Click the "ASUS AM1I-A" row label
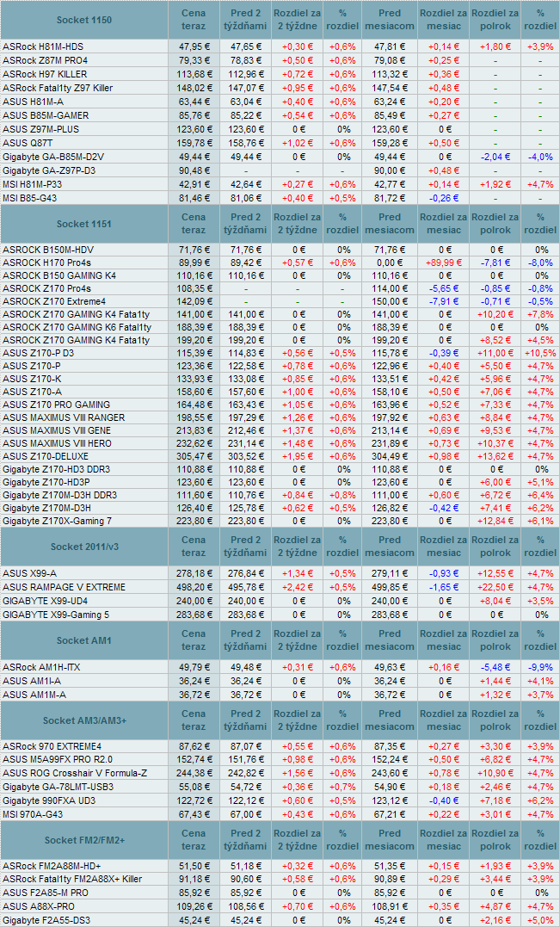Image resolution: width=560 pixels, height=927 pixels. pos(32,681)
